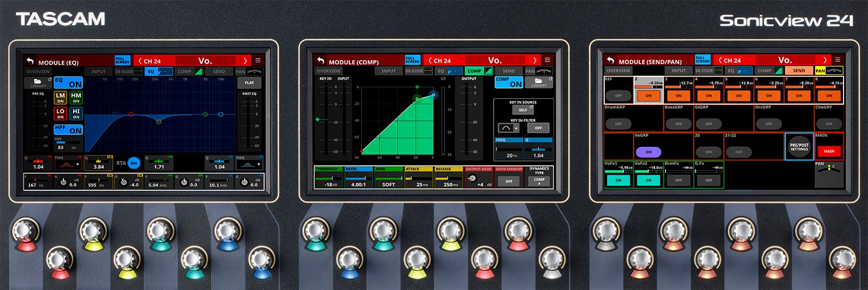The height and width of the screenshot is (290, 868).
Task: Go back using the arrow in MODULE (COMP) screen
Action: 320,61
